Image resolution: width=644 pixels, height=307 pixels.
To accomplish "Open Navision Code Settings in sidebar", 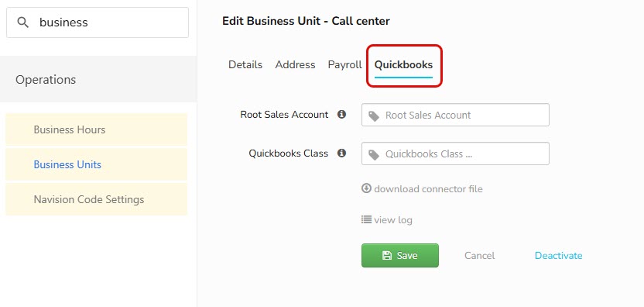I will pyautogui.click(x=96, y=199).
